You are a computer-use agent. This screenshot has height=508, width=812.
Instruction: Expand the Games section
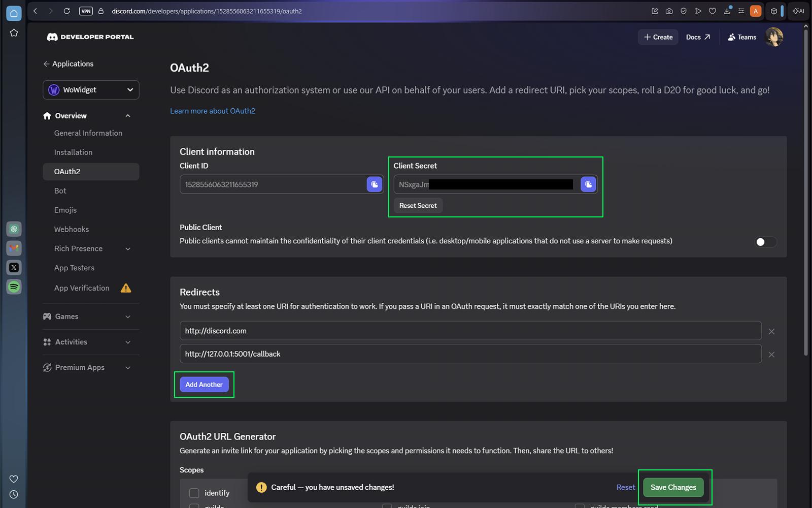[91, 316]
